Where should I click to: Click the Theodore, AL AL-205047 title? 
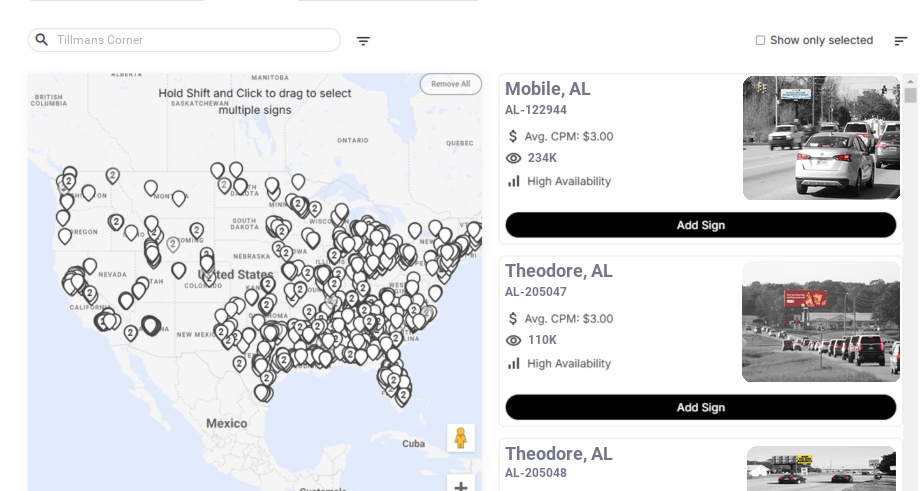(558, 271)
